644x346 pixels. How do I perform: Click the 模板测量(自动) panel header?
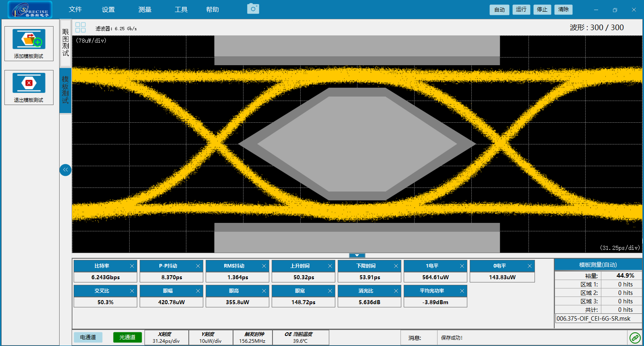(x=598, y=265)
